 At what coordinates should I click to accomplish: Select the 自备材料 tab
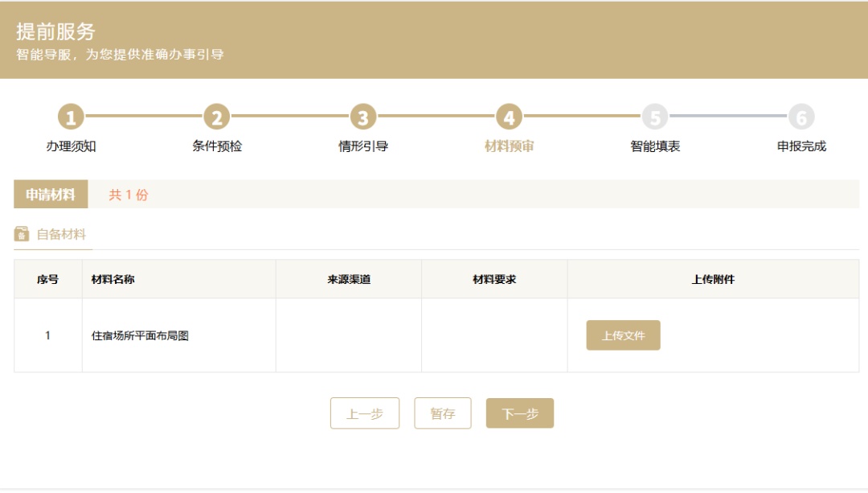[61, 235]
